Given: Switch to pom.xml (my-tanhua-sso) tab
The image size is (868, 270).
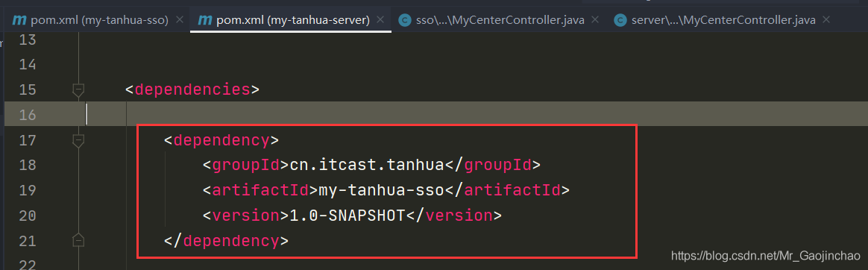Looking at the screenshot, I should [93, 20].
